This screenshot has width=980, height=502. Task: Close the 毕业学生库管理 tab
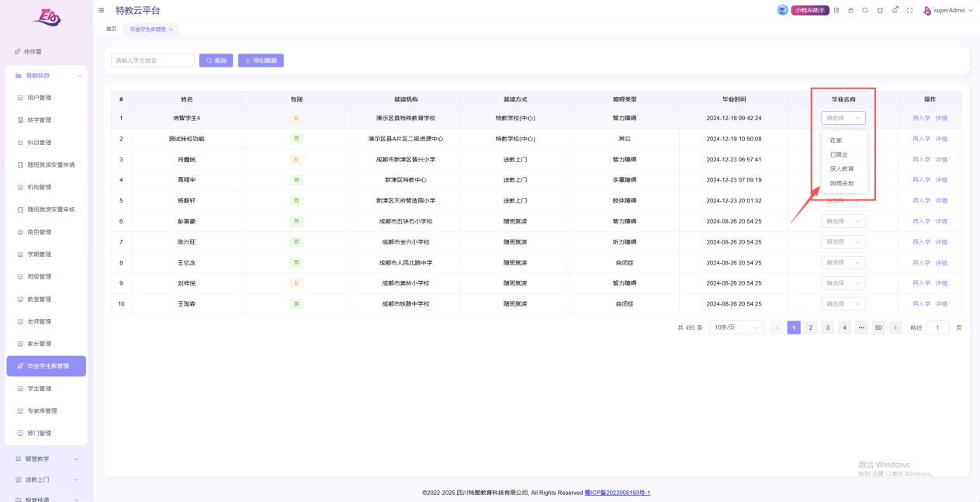coord(171,29)
